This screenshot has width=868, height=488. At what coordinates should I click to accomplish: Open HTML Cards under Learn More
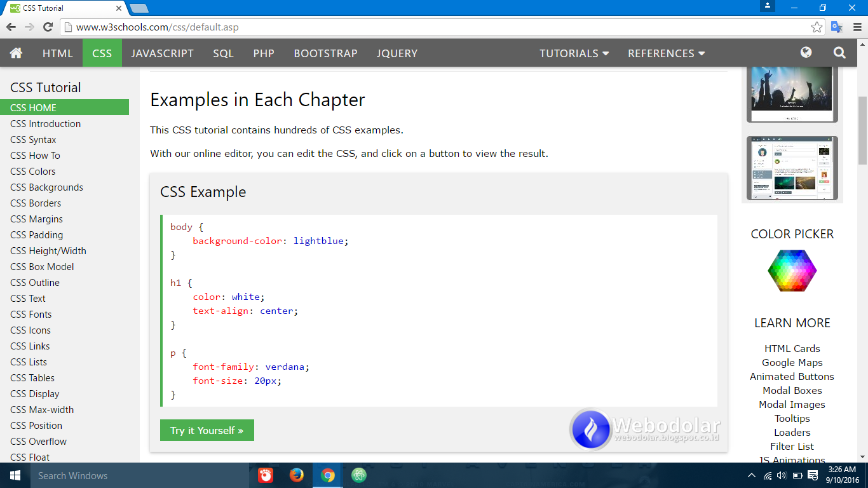click(x=792, y=348)
